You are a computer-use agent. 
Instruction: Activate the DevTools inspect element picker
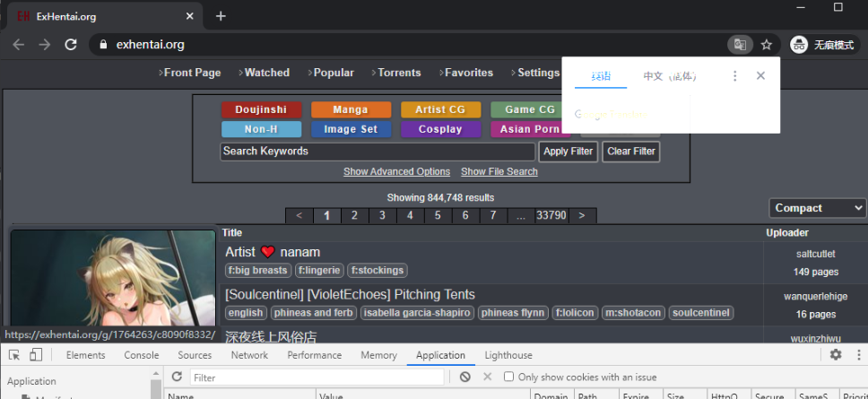pyautogui.click(x=15, y=355)
